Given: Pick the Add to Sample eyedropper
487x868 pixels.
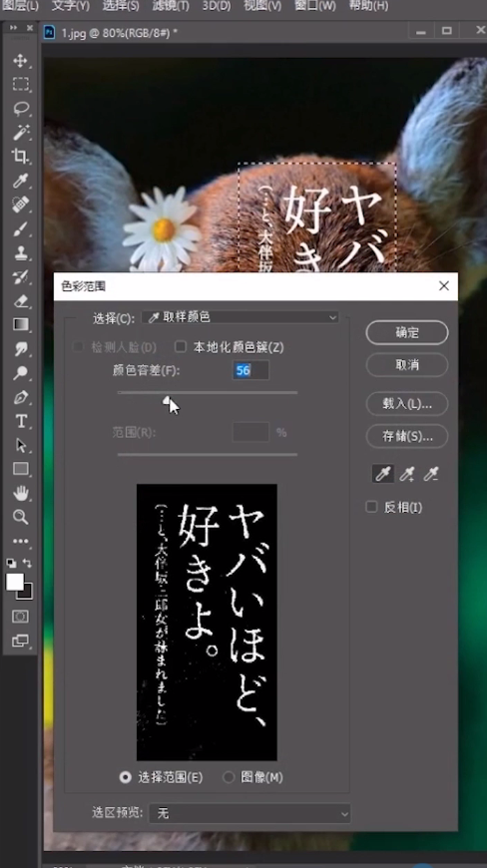Looking at the screenshot, I should [407, 474].
